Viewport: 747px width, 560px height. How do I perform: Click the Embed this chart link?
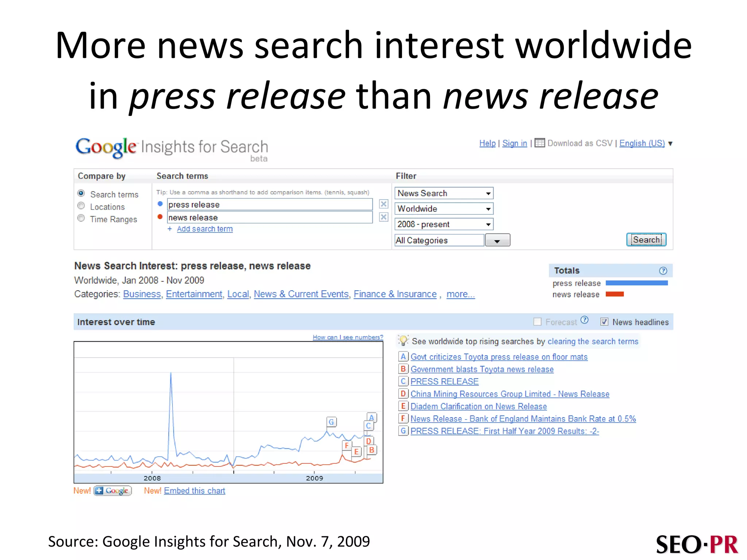194,491
